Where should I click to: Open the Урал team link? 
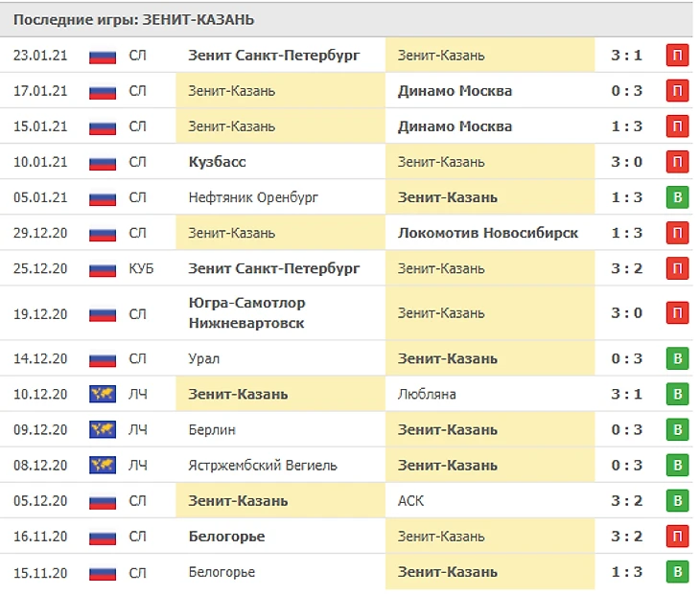coord(204,359)
